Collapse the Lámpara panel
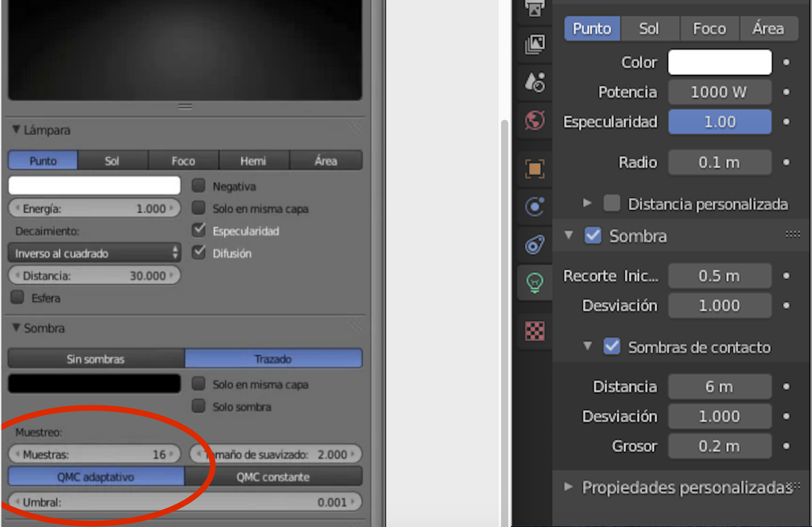This screenshot has height=527, width=812. [x=16, y=130]
